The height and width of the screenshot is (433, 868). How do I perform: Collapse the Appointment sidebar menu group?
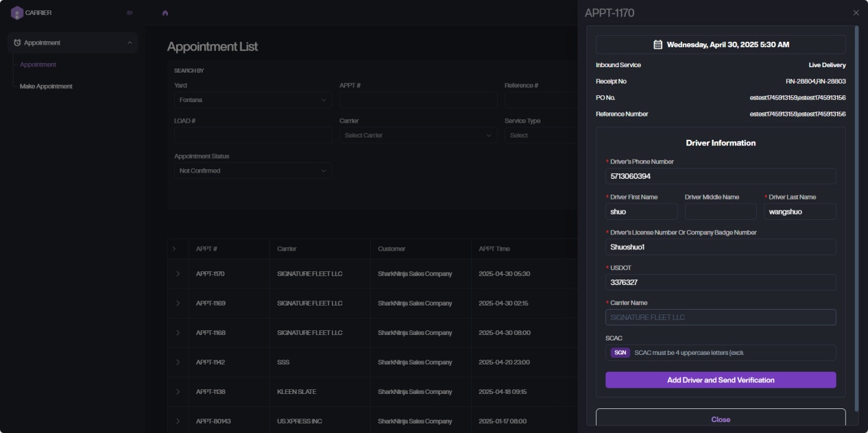pos(130,42)
